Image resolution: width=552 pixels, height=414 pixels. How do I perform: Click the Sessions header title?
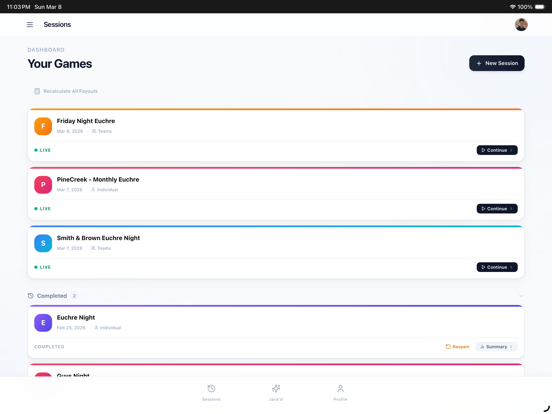click(x=57, y=25)
